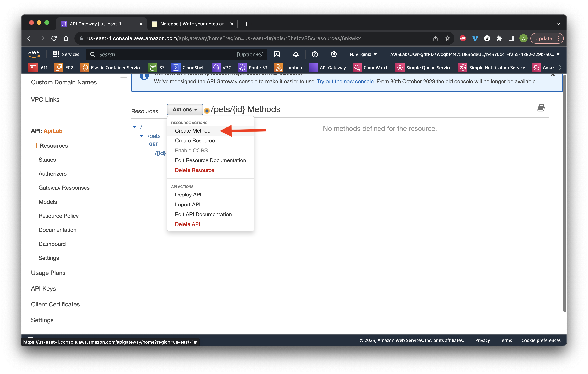
Task: Select the /{id} resource in tree
Action: (x=160, y=153)
